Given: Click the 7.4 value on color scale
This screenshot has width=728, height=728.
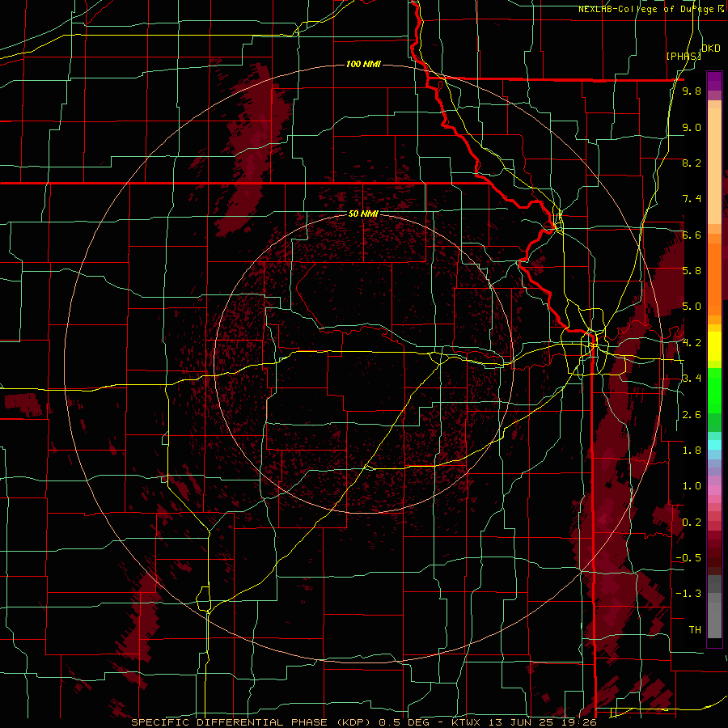Looking at the screenshot, I should [692, 199].
